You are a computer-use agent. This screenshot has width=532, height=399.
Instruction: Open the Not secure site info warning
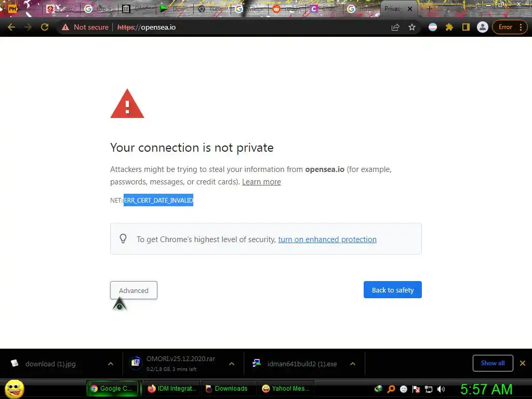(85, 27)
